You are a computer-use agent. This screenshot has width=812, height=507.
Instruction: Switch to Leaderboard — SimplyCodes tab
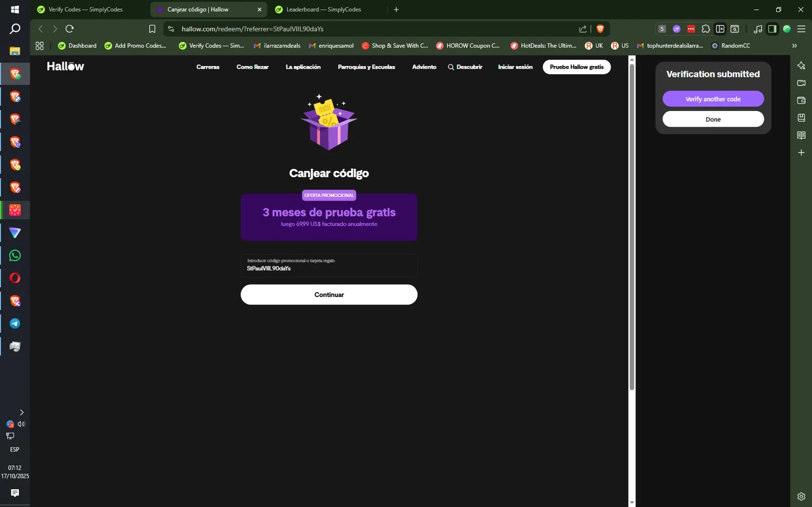click(x=325, y=9)
